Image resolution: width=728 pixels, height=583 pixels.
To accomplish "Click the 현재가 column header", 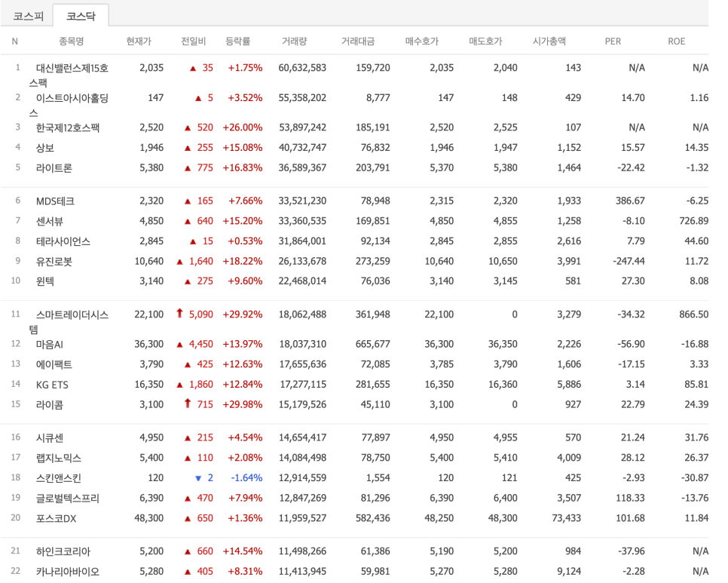I will point(139,41).
